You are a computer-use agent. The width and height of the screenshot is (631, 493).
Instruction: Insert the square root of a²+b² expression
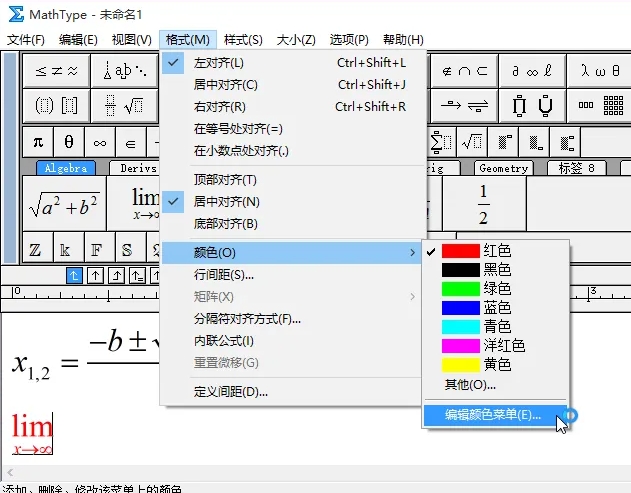coord(64,203)
